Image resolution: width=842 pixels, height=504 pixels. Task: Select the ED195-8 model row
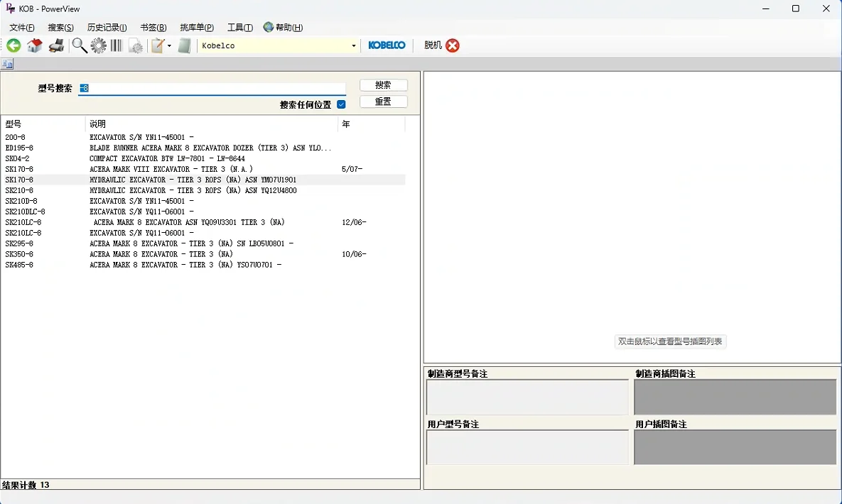point(203,148)
